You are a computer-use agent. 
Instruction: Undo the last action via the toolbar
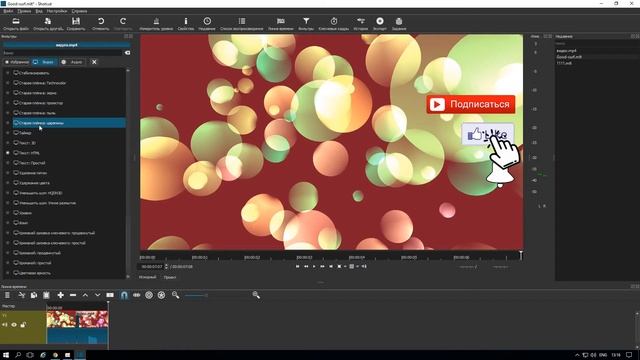(100, 21)
